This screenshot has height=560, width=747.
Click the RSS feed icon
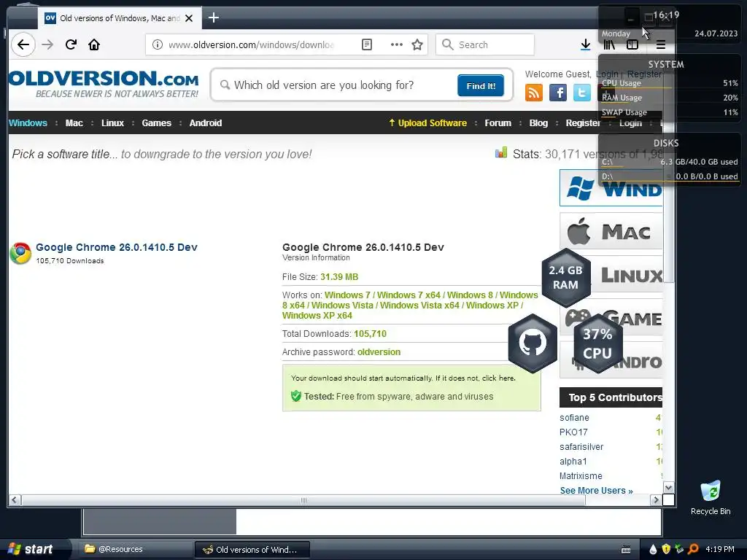(534, 93)
